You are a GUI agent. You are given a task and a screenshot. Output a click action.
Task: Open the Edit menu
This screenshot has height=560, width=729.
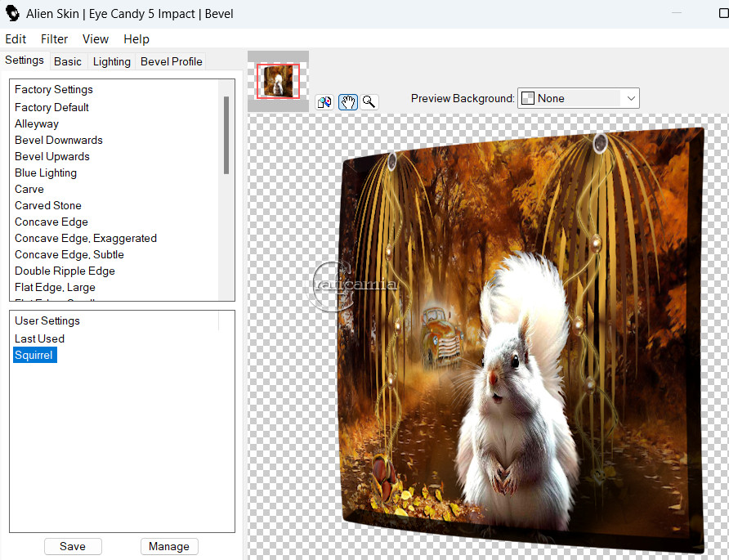tap(16, 39)
